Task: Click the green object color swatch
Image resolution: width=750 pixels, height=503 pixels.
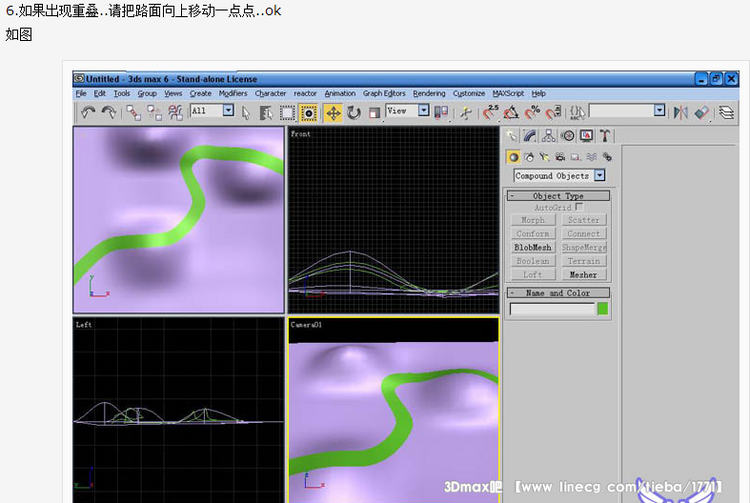Action: coord(602,309)
